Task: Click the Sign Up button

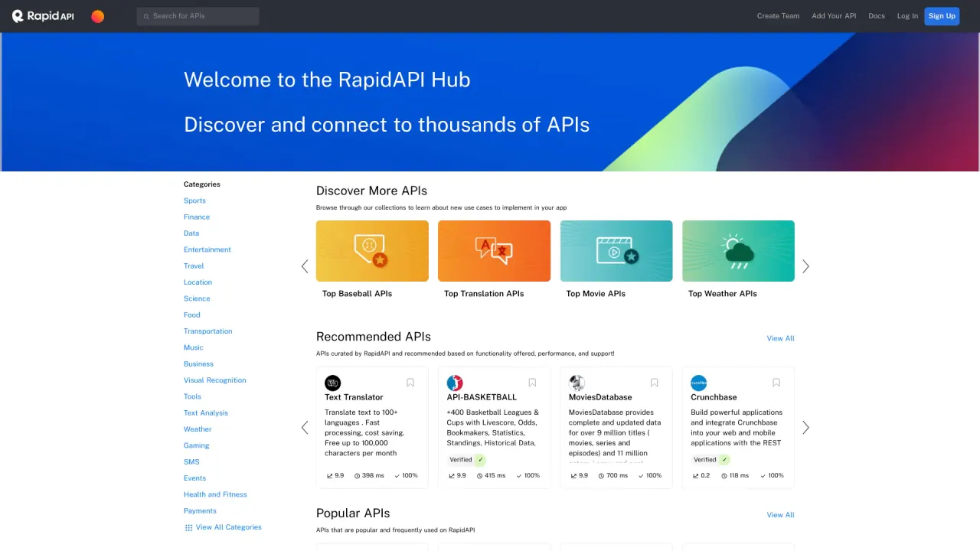Action: click(942, 16)
